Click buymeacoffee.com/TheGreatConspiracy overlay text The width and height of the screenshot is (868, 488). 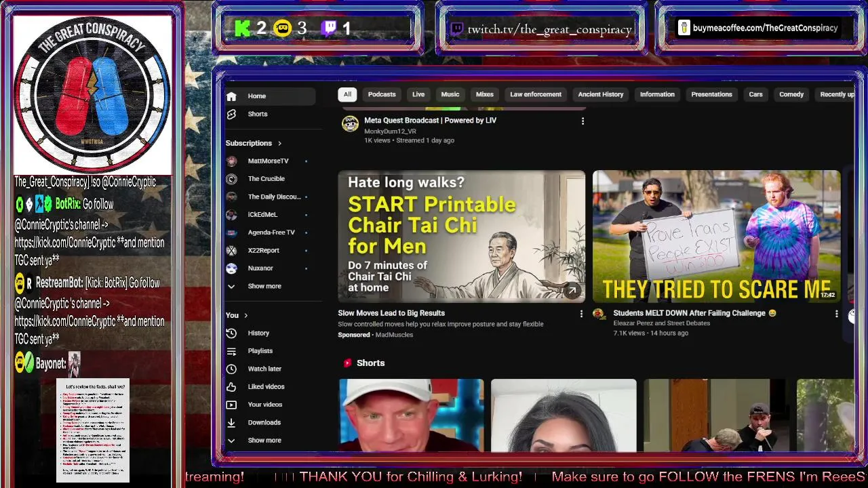tap(765, 28)
